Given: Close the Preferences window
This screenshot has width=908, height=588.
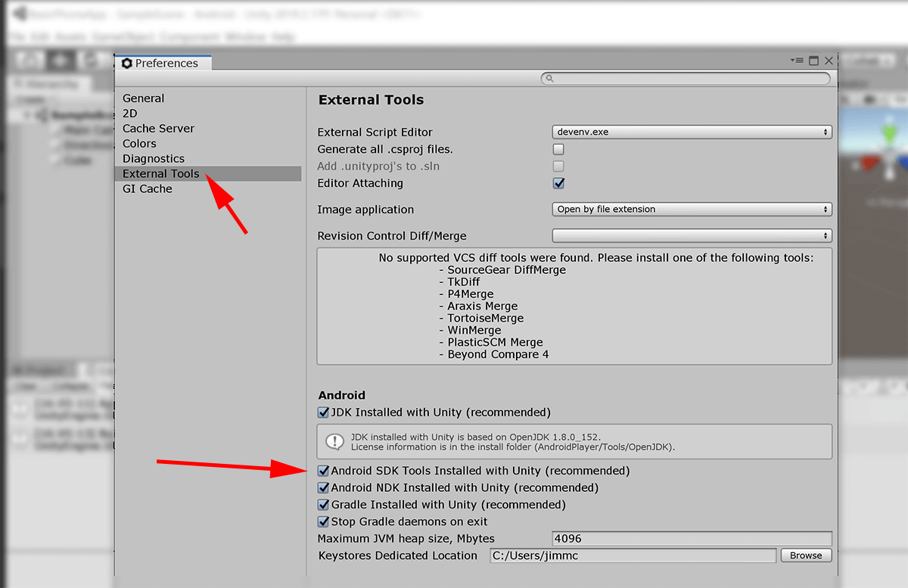Looking at the screenshot, I should tap(829, 61).
